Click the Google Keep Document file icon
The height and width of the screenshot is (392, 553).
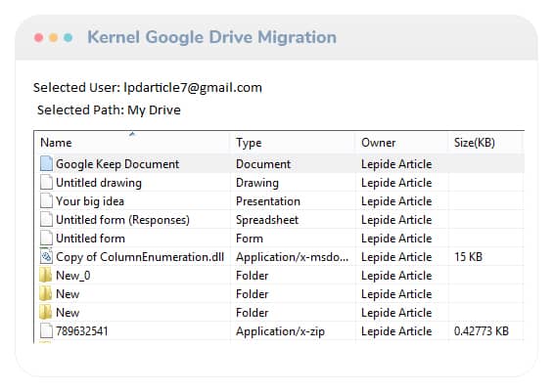(46, 164)
